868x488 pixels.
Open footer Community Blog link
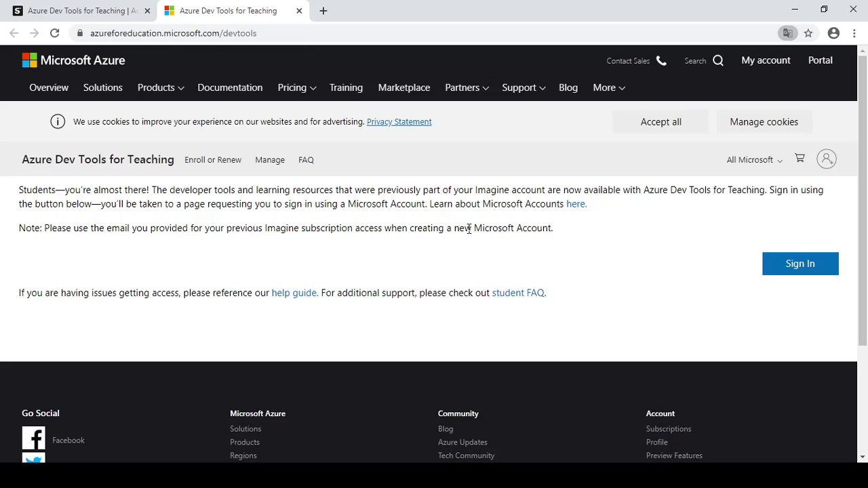(446, 429)
